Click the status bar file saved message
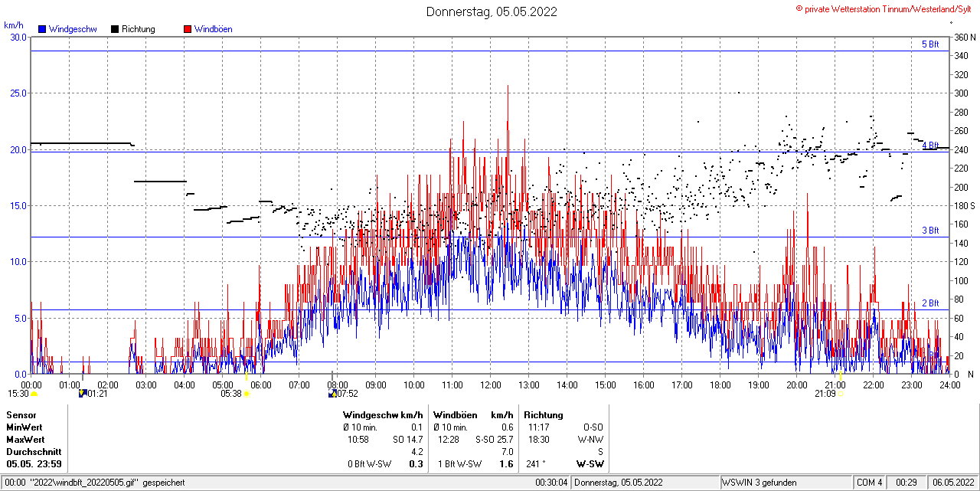Screen dimensions: 980x491 (x=96, y=483)
